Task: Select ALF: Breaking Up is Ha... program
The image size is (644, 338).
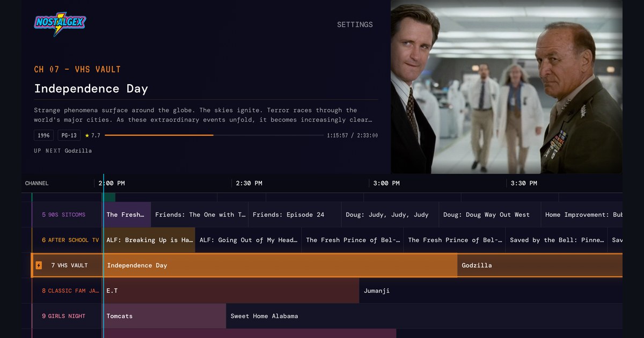Action: (x=149, y=240)
